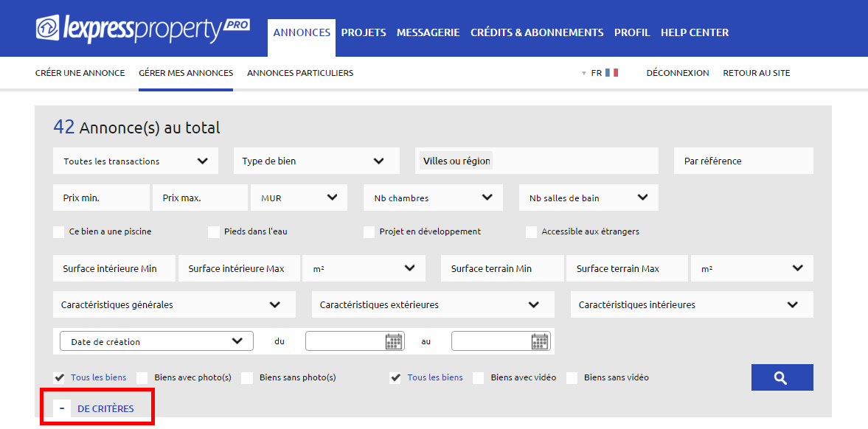Click RETOUR AU SITE link
Image resolution: width=868 pixels, height=429 pixels.
click(x=757, y=73)
